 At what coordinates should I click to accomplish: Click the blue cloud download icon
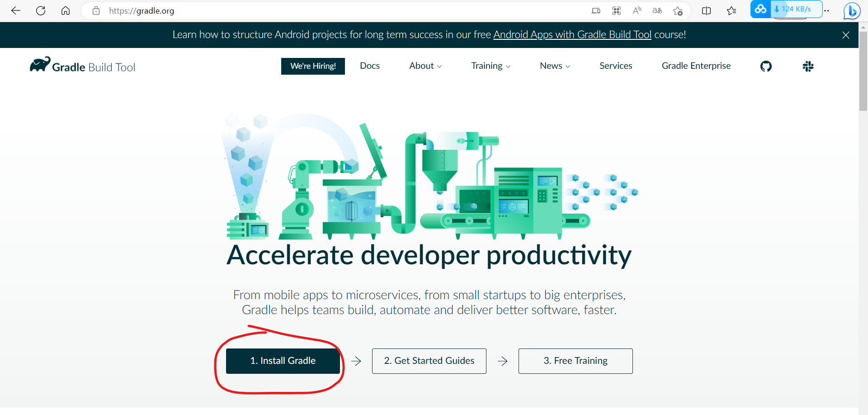pos(761,9)
